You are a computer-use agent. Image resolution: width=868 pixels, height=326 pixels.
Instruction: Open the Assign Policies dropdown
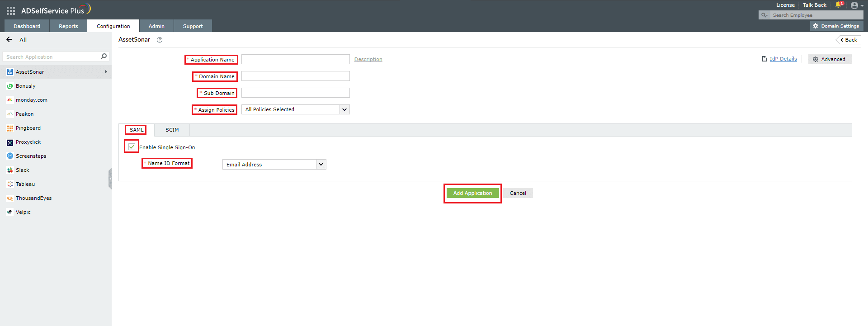click(296, 109)
